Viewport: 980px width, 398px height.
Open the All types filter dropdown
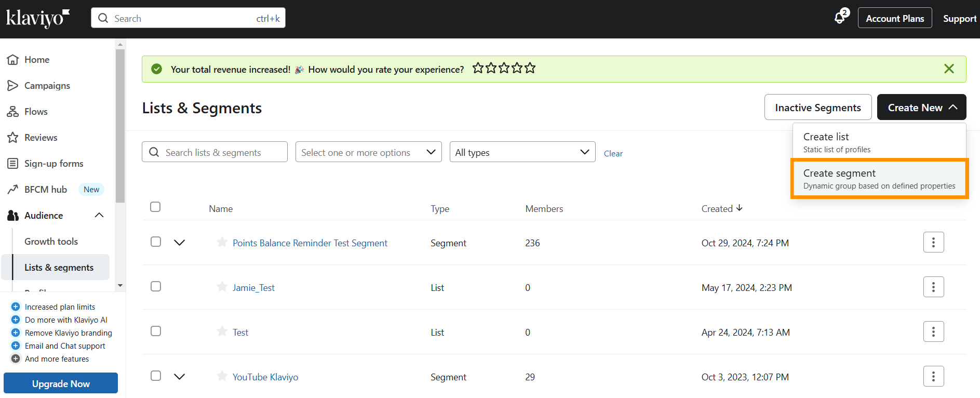tap(522, 152)
